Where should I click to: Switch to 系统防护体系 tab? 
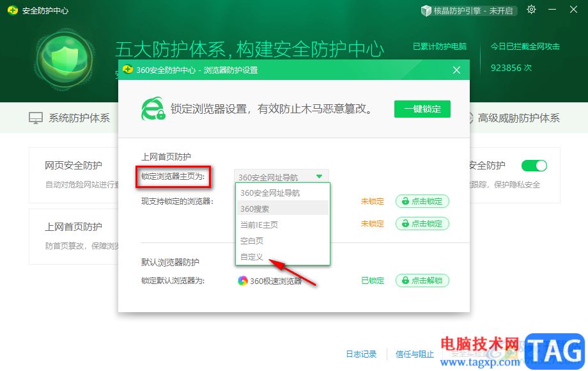(x=70, y=118)
